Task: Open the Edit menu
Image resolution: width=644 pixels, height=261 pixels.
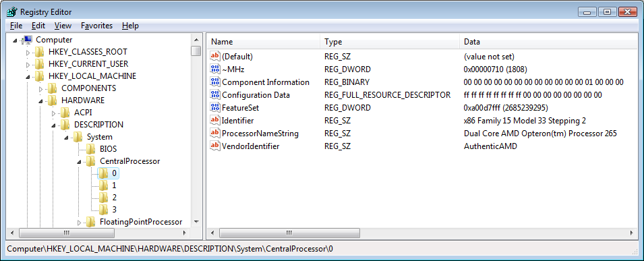Action: point(38,26)
